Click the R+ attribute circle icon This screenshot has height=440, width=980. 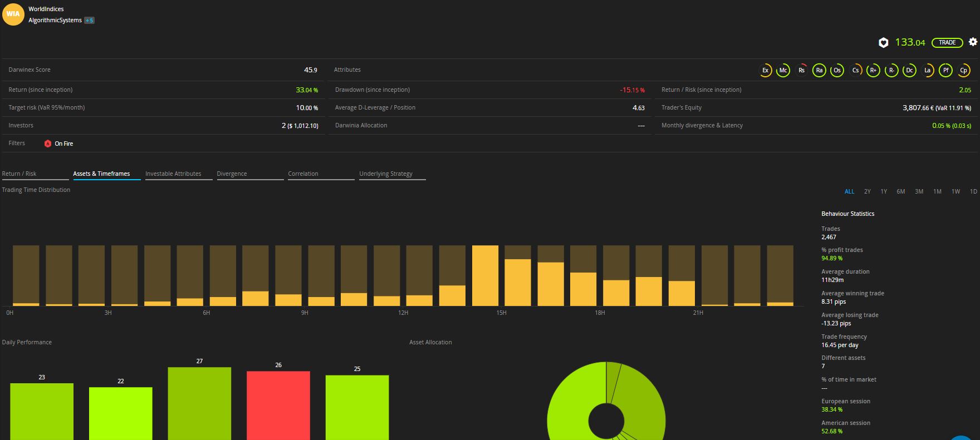(873, 70)
